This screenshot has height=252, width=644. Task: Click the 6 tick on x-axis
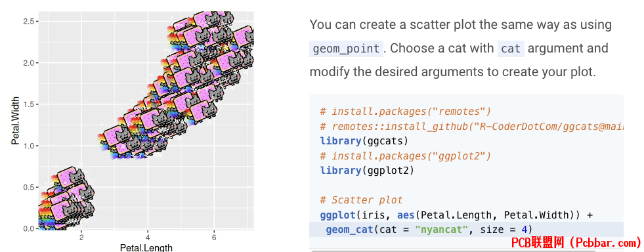pos(214,237)
